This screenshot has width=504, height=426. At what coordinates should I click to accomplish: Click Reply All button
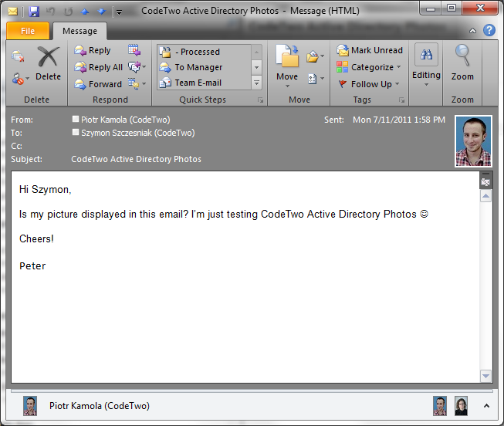(98, 67)
